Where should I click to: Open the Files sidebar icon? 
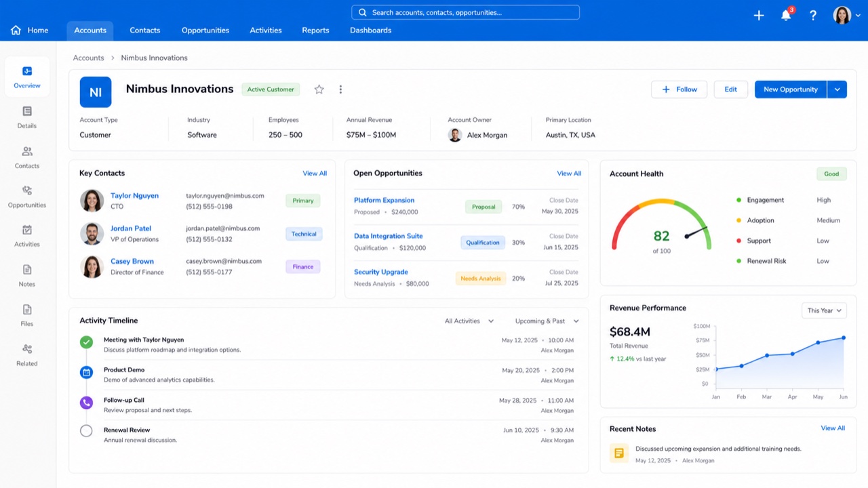click(27, 310)
